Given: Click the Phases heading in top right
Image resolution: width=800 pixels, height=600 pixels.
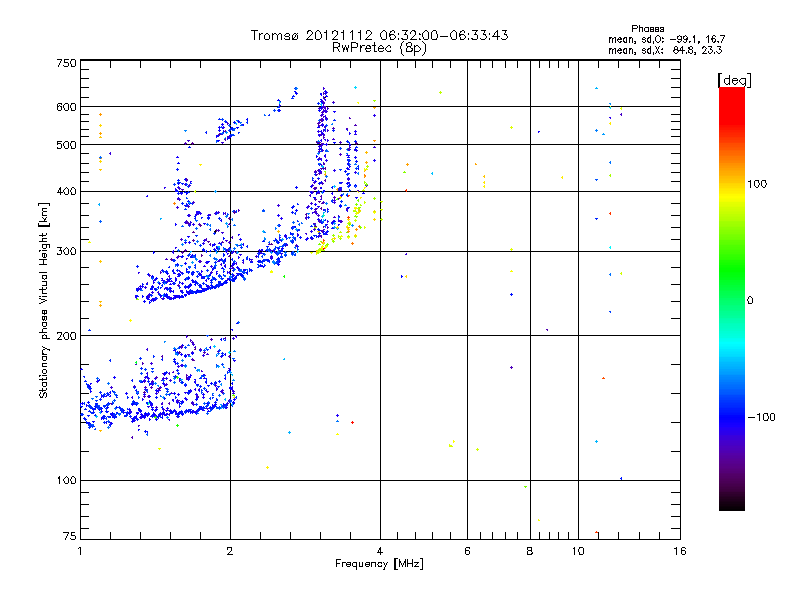Looking at the screenshot, I should click(x=647, y=29).
